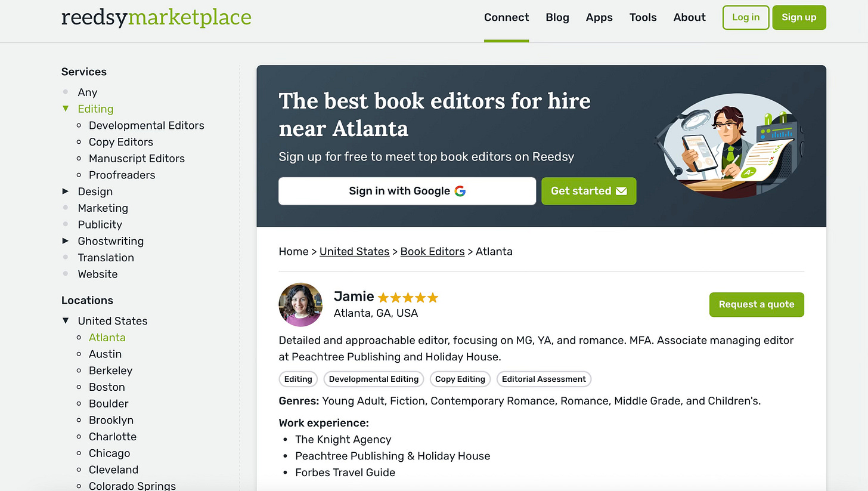
Task: Click Jamie's five-star rating
Action: tap(408, 297)
